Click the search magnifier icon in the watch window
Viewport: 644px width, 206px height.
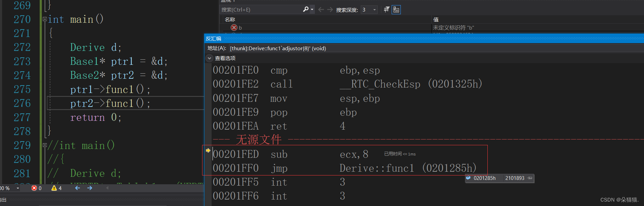click(x=306, y=10)
